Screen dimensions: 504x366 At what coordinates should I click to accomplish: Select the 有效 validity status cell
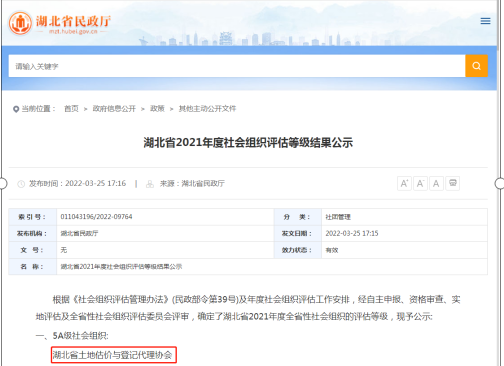[x=332, y=250]
